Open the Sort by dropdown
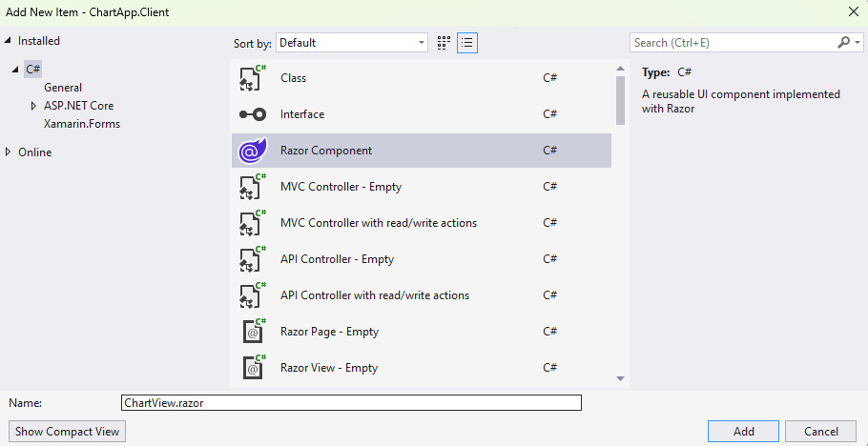The width and height of the screenshot is (868, 446). [352, 43]
